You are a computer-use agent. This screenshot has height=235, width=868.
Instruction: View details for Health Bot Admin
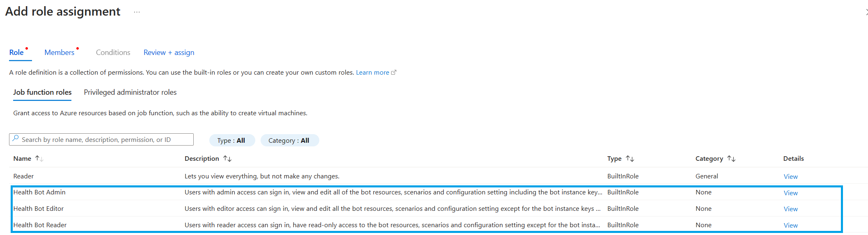(x=790, y=193)
